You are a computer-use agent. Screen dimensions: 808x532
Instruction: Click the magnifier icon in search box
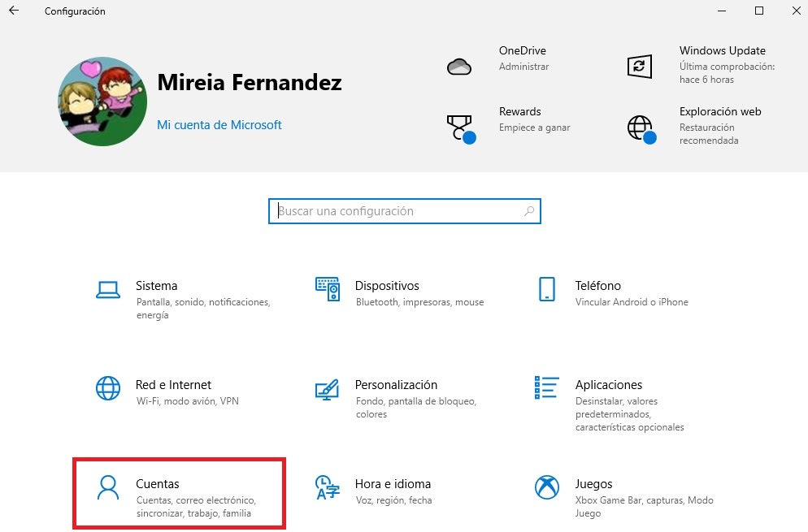[x=529, y=211]
